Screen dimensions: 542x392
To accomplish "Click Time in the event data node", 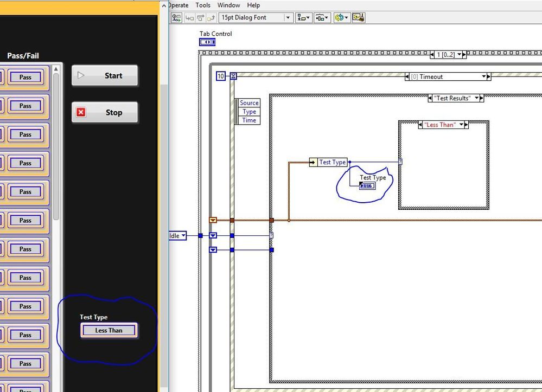I will (x=249, y=120).
